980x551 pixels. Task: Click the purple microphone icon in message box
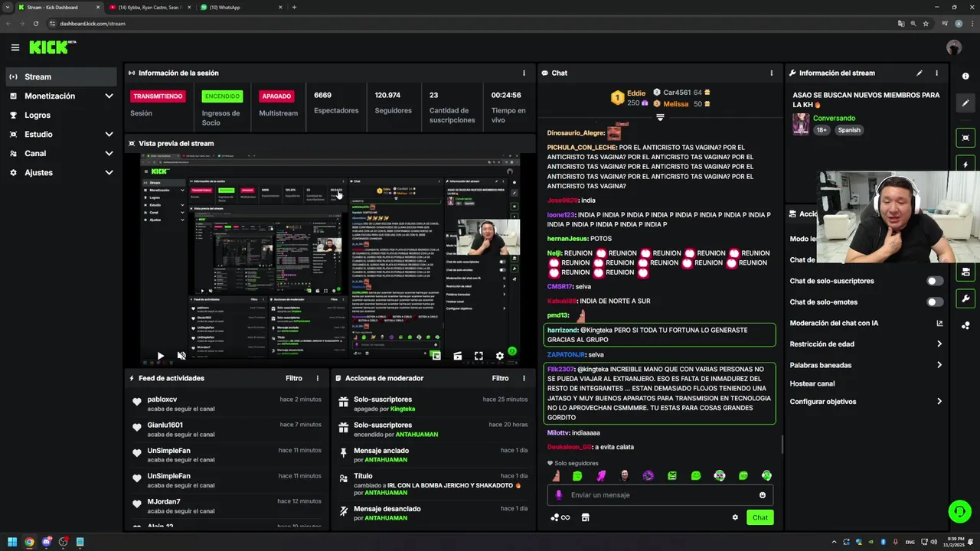click(559, 495)
